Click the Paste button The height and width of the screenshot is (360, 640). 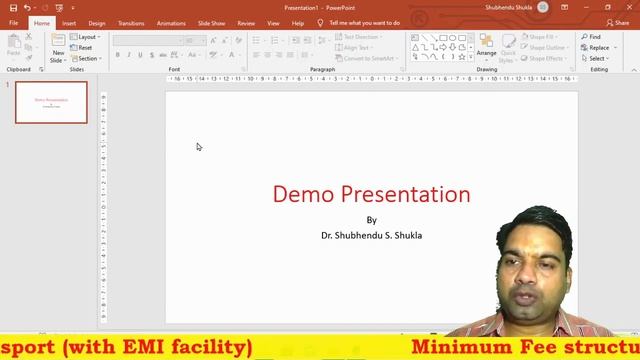(13, 45)
